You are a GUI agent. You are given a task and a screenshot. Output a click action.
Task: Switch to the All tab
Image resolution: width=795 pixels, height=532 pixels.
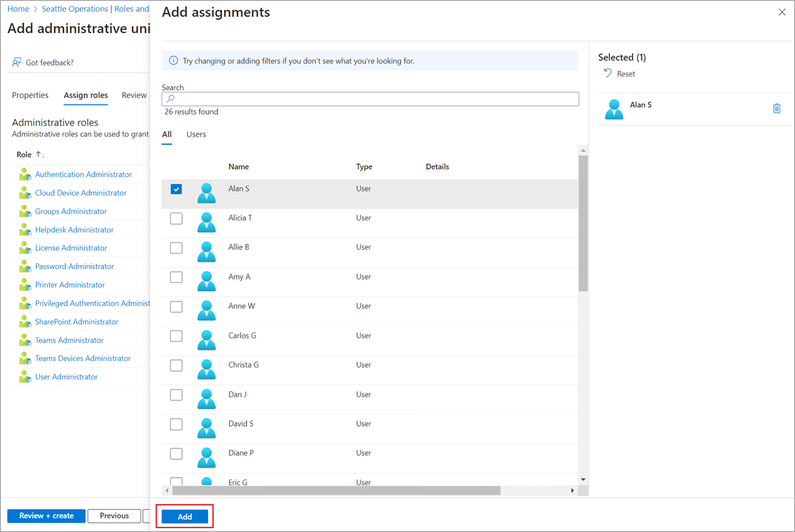(167, 134)
